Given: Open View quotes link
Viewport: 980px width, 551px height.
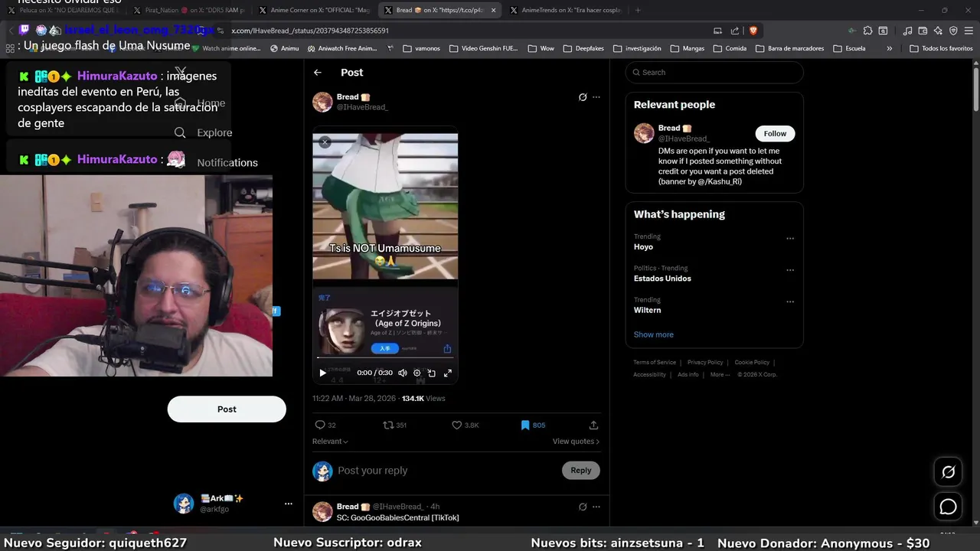Looking at the screenshot, I should [576, 442].
